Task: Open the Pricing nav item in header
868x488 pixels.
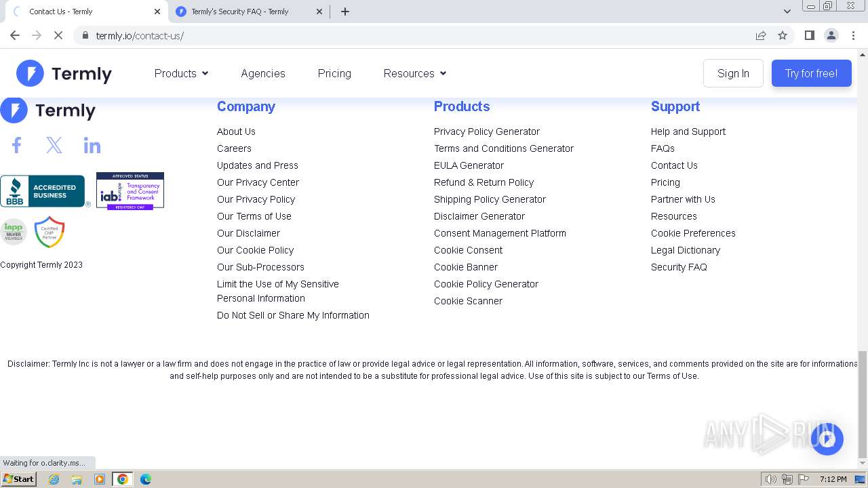Action: coord(334,73)
